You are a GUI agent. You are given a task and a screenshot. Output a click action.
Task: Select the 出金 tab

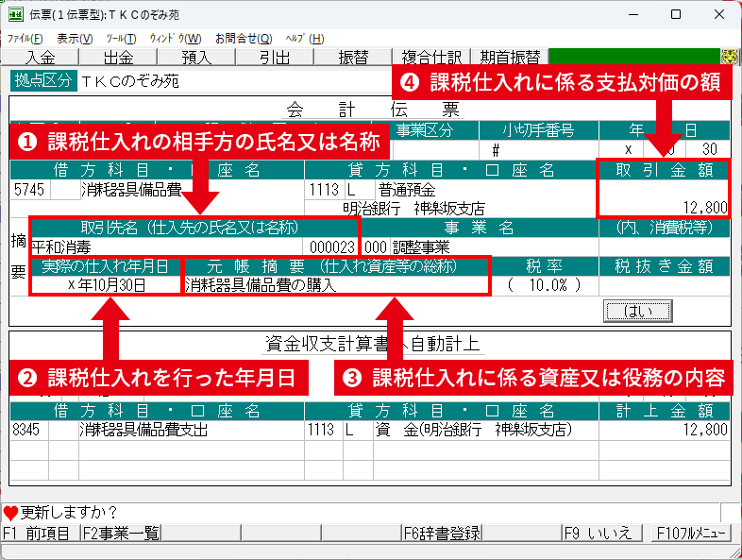point(118,57)
